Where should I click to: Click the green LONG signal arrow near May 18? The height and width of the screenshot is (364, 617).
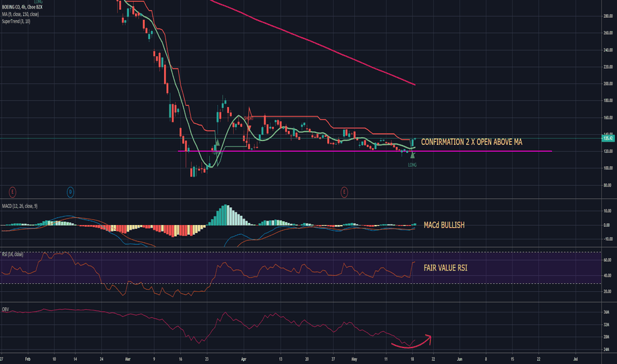[x=412, y=155]
